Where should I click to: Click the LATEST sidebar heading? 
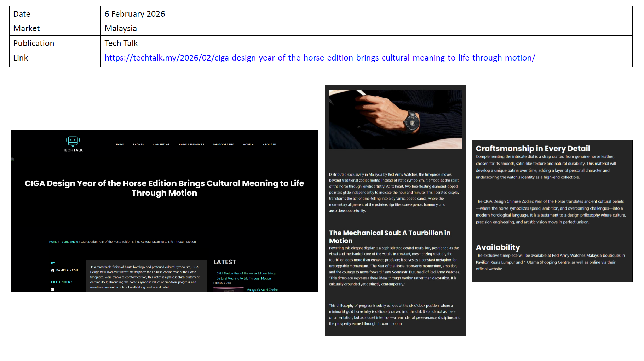click(x=225, y=262)
